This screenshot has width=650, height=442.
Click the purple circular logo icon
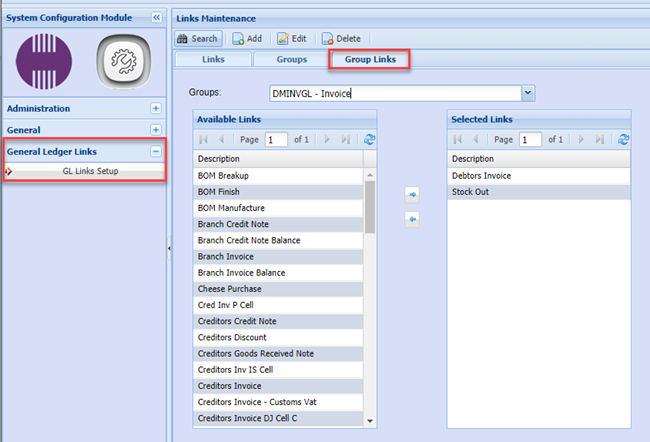point(44,62)
